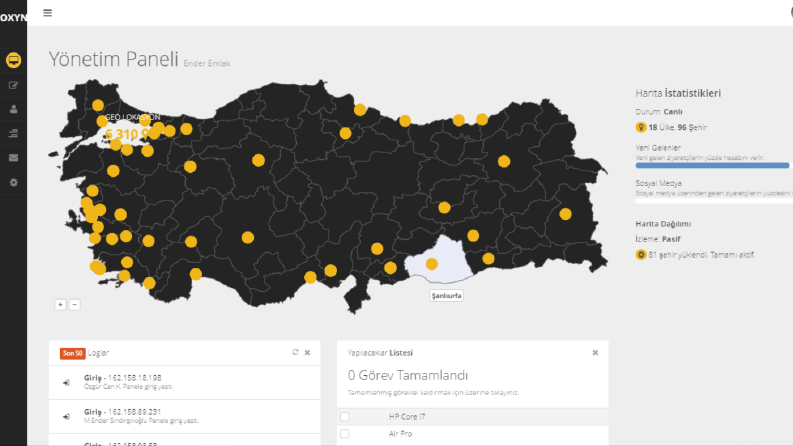Open the edit pencil icon in sidebar
This screenshot has width=793, height=446.
click(x=14, y=85)
